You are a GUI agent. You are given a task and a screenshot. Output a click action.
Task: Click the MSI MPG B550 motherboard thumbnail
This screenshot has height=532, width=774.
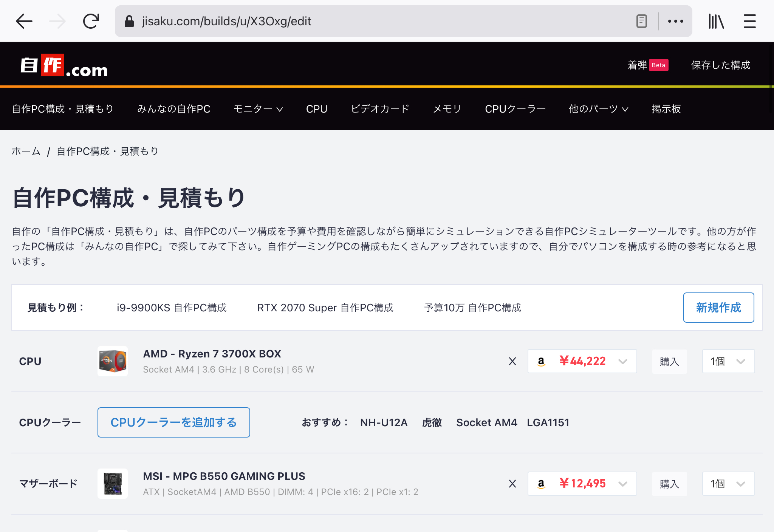[113, 484]
